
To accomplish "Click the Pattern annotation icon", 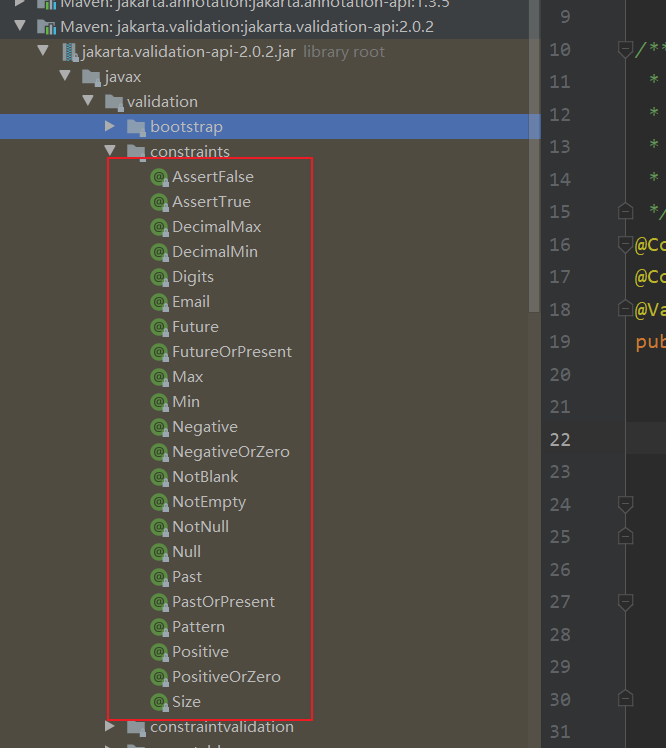I will click(159, 627).
